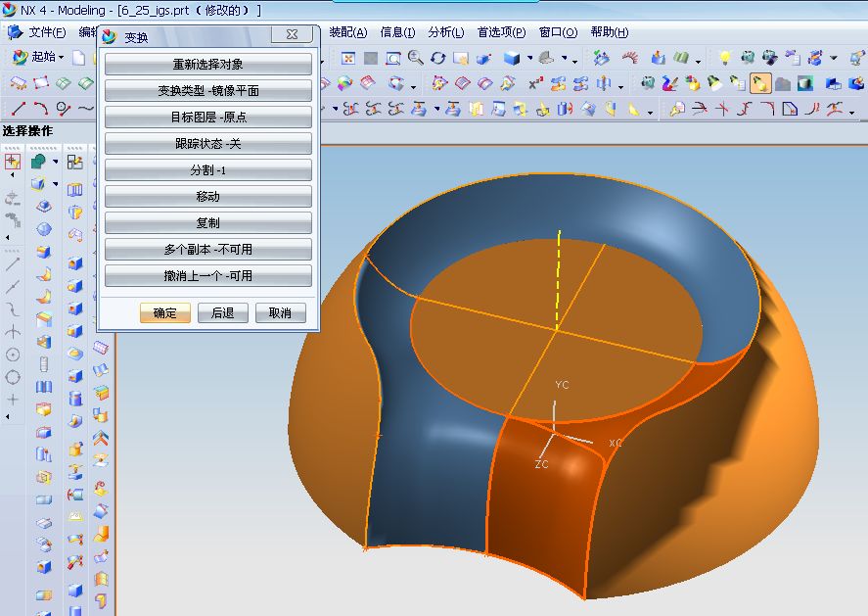The width and height of the screenshot is (868, 616).
Task: Click the collapse arrow below the plus snap icon
Action: (x=8, y=416)
